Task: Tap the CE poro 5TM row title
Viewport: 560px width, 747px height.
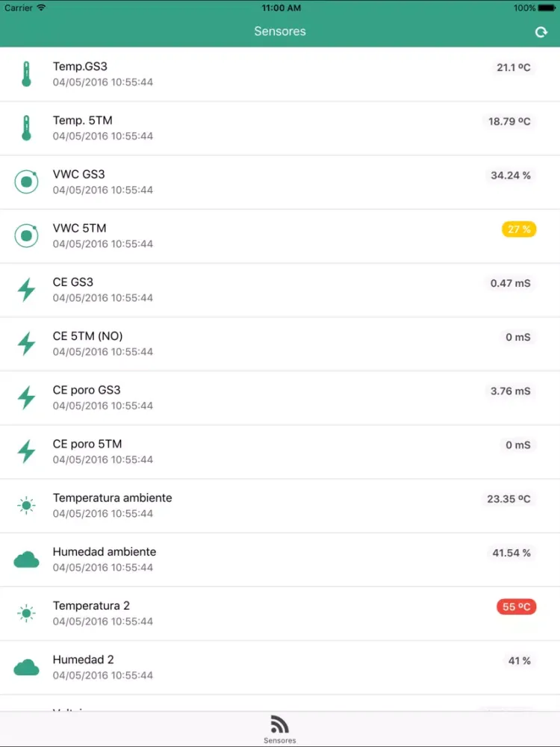Action: 87,444
